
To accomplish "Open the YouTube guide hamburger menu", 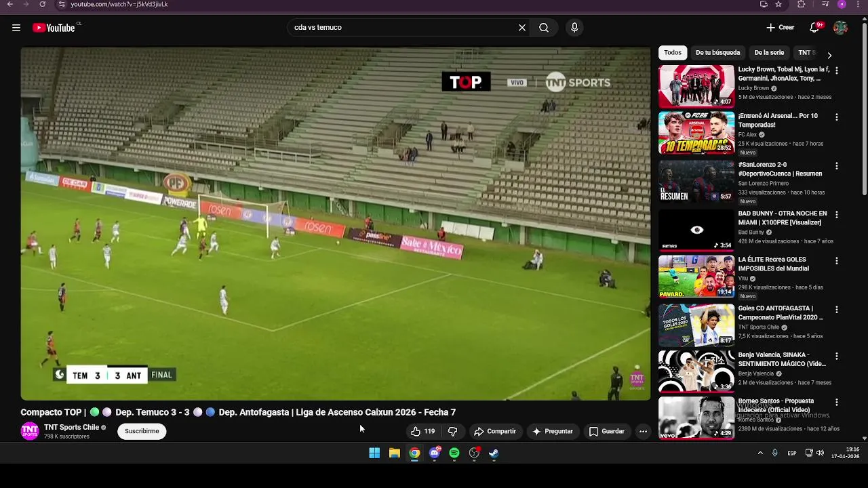I will [x=16, y=28].
